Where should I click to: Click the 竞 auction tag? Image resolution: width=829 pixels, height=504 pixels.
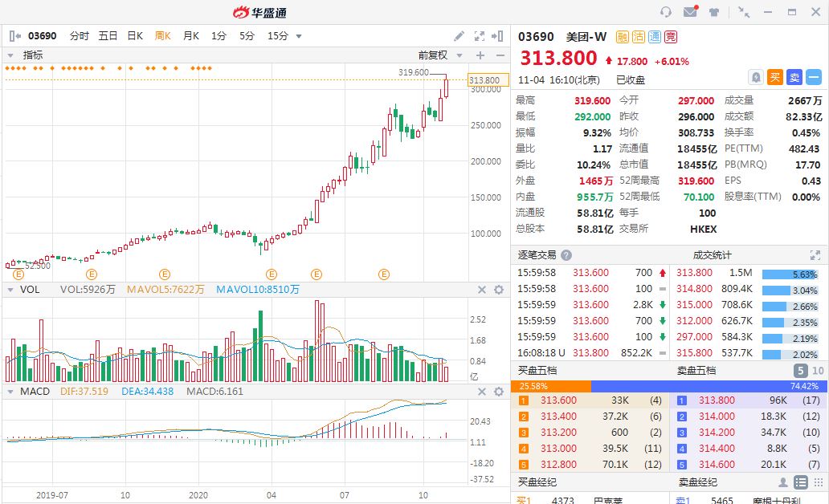[x=671, y=36]
